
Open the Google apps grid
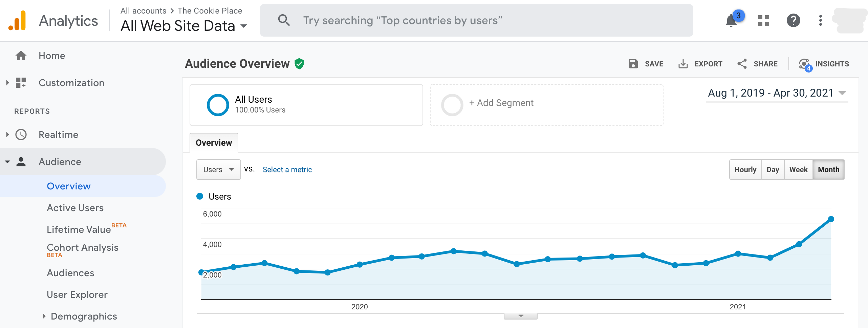click(x=763, y=21)
